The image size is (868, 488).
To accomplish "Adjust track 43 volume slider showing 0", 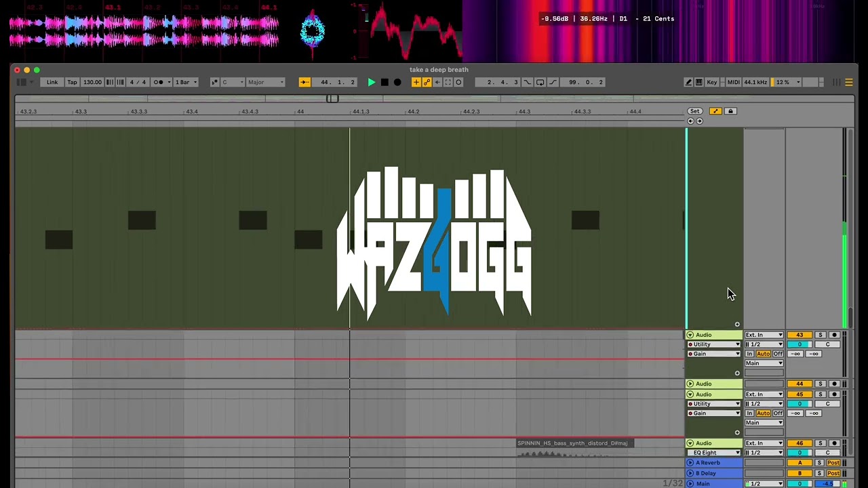I will (x=800, y=344).
